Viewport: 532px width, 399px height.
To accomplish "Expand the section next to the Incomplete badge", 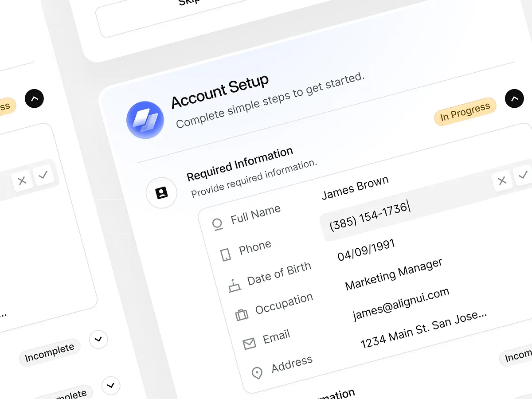I will click(98, 340).
